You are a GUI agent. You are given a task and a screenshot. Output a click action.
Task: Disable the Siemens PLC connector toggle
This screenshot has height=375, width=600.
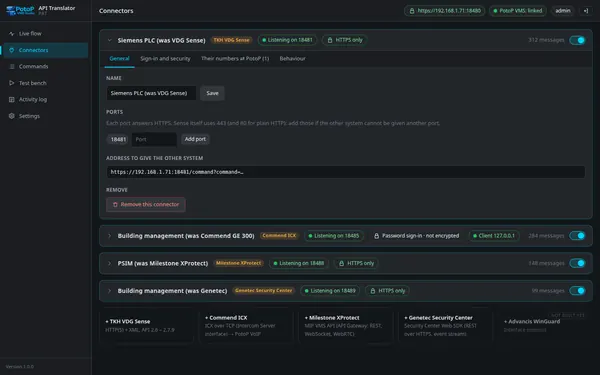577,40
